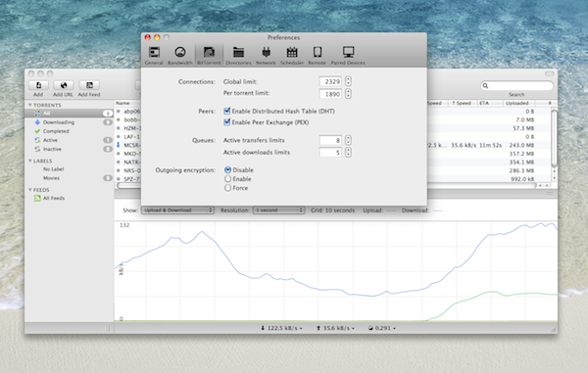Open the Network preferences pane
This screenshot has width=588, height=373.
[266, 55]
